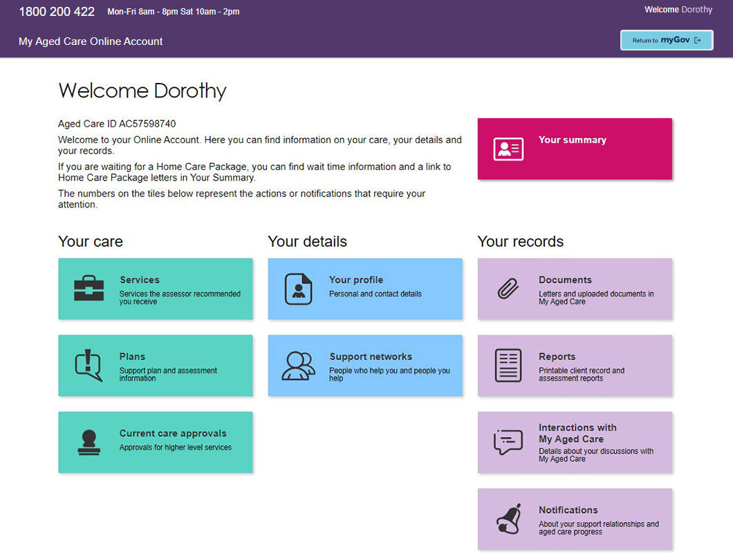Click the person document icon on Your profile
The height and width of the screenshot is (560, 733).
298,289
